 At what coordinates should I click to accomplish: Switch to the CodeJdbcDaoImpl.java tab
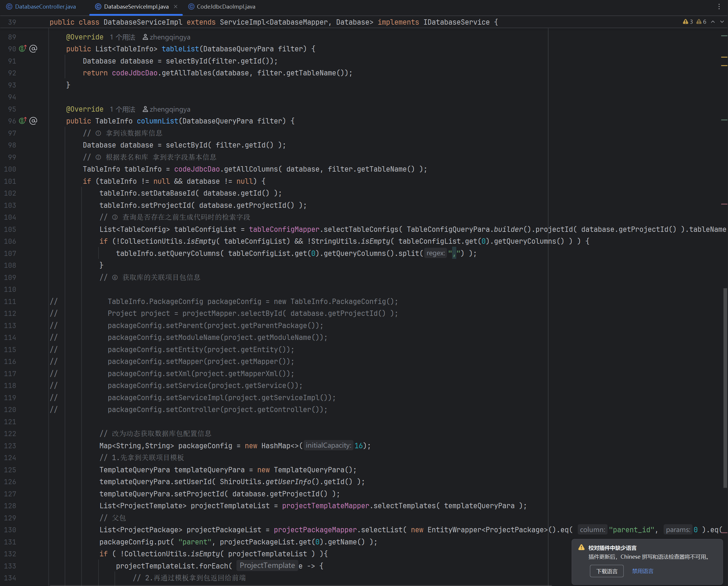tap(226, 7)
